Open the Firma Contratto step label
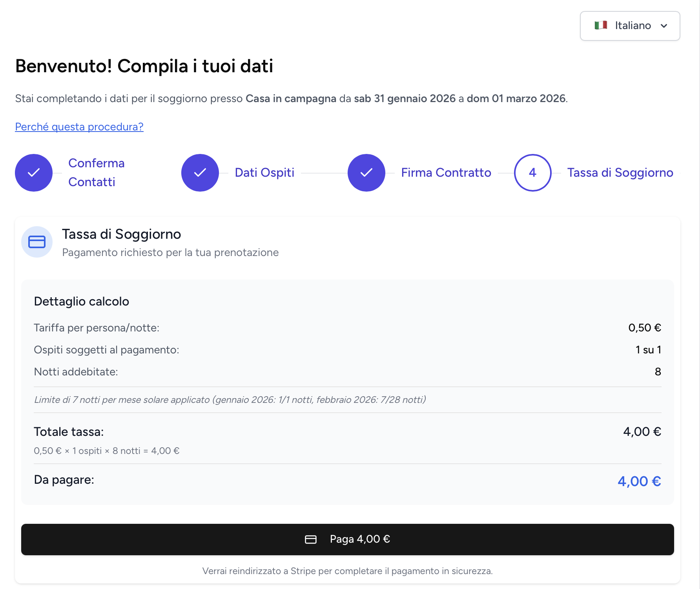The width and height of the screenshot is (700, 589). [446, 173]
